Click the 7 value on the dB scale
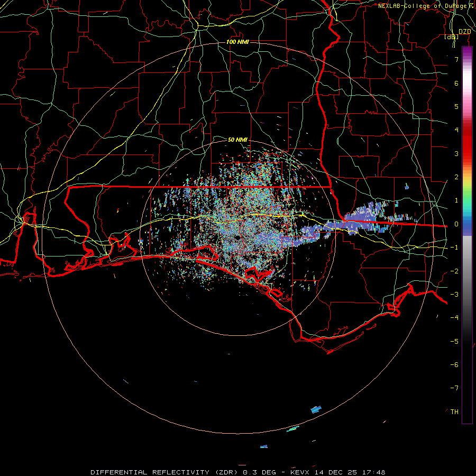The height and width of the screenshot is (476, 476). pyautogui.click(x=456, y=59)
